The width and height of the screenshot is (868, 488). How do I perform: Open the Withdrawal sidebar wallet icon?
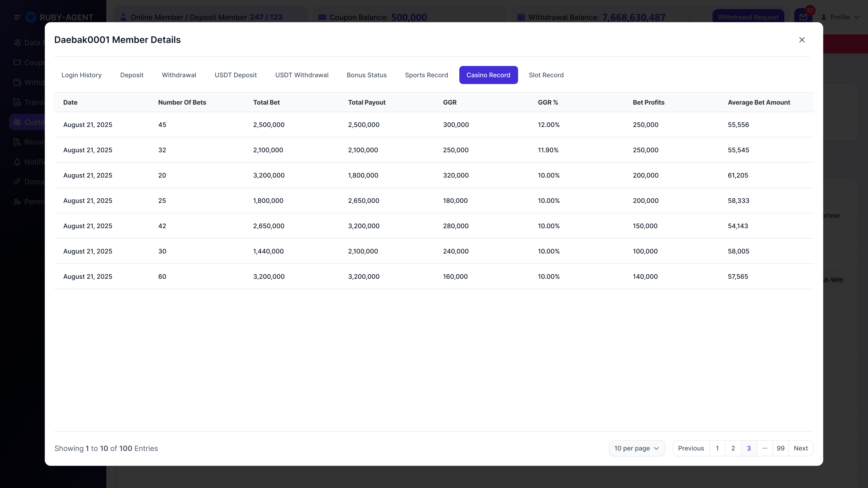click(17, 82)
